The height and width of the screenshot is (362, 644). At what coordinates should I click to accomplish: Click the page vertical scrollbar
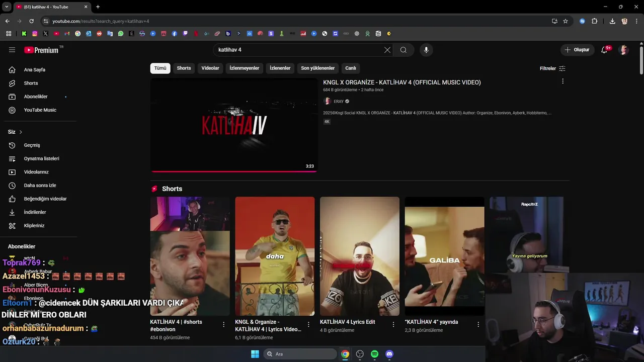[x=641, y=60]
